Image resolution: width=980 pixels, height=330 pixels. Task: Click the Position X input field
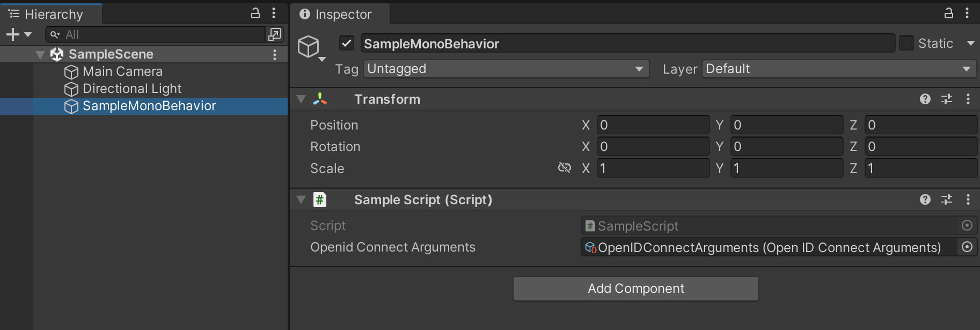[653, 125]
